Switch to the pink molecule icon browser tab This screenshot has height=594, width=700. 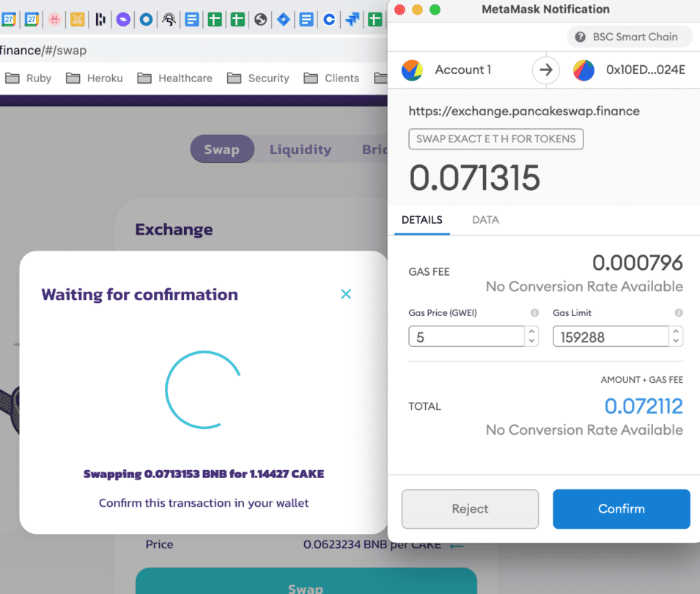(x=54, y=19)
